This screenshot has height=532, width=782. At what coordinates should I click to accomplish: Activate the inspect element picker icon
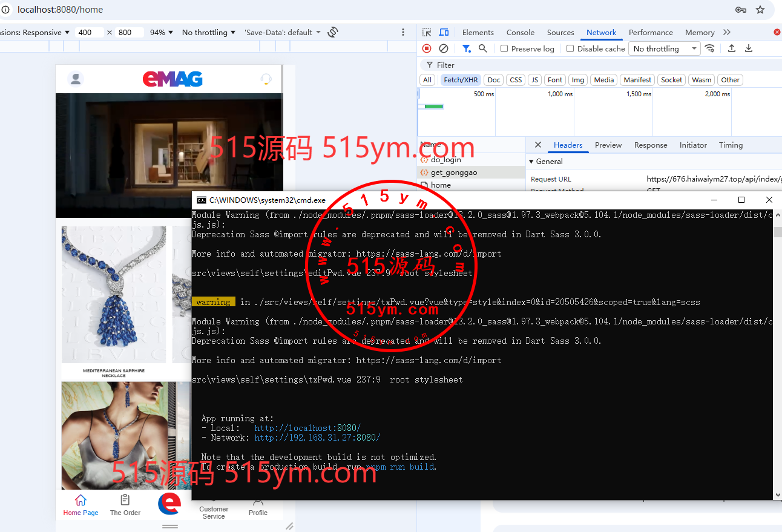point(427,32)
